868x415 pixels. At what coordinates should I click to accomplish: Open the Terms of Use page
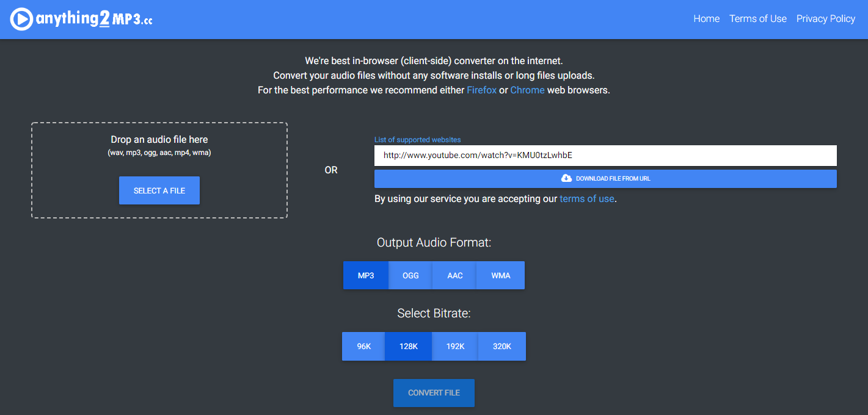point(757,18)
